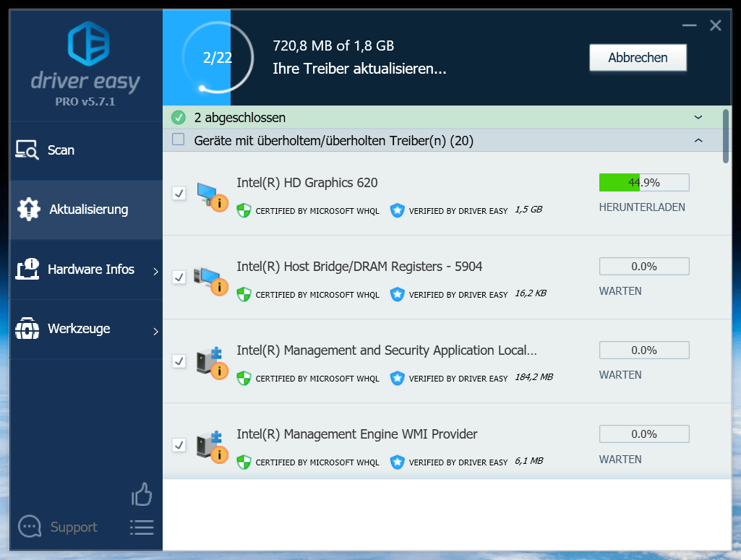Click the Abbrechen button

click(x=638, y=58)
